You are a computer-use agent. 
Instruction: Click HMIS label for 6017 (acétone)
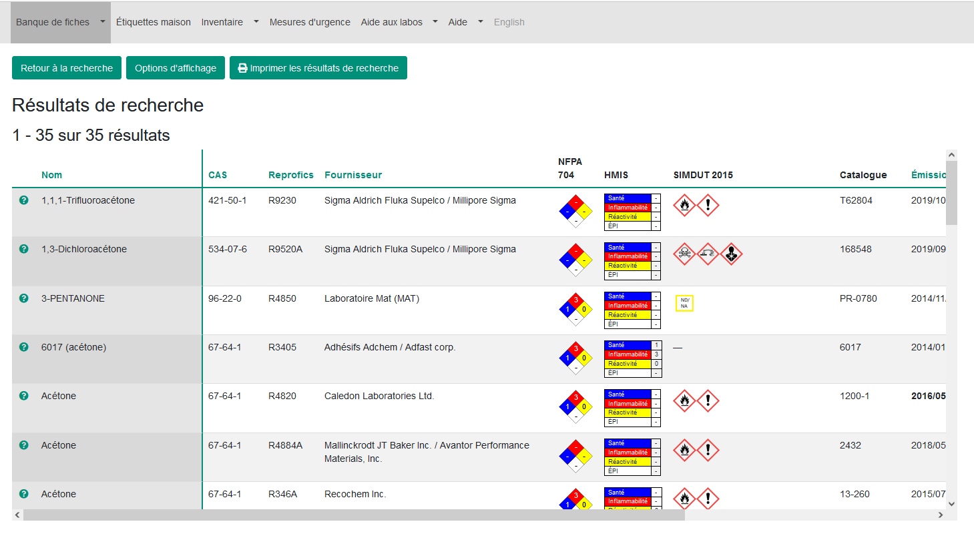[x=632, y=359]
